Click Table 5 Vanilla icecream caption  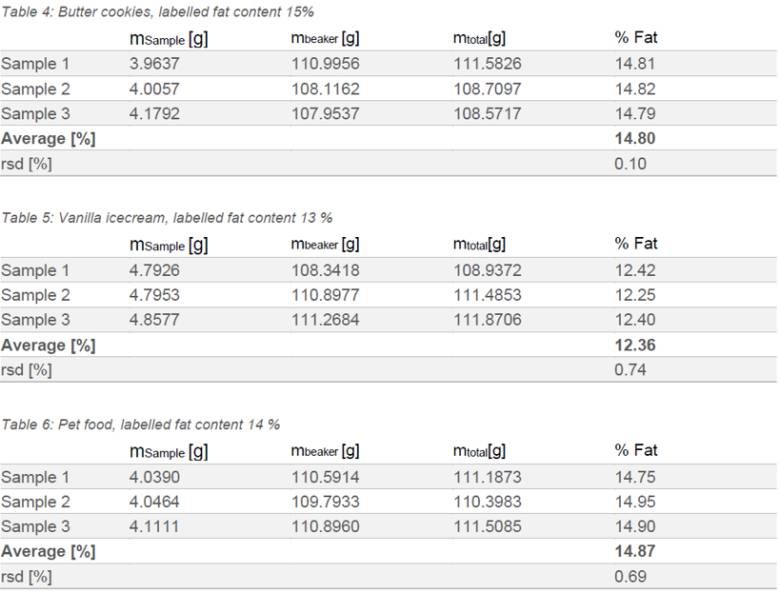(x=167, y=218)
